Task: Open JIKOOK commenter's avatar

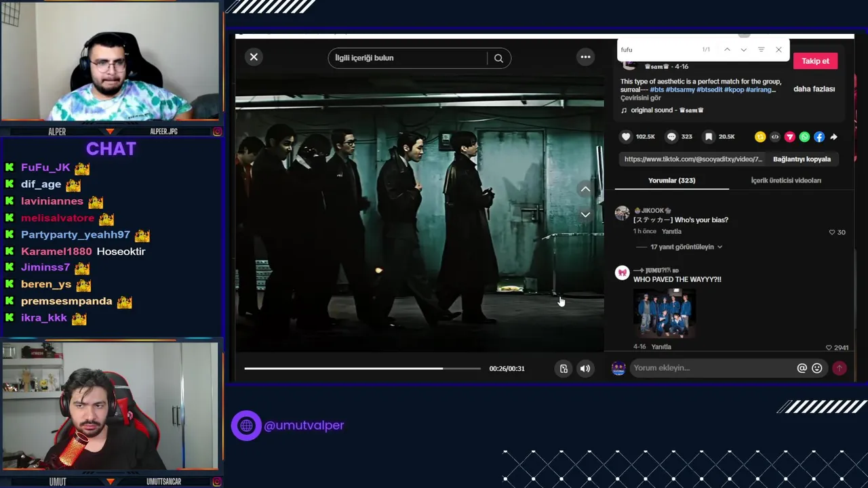Action: click(x=623, y=213)
